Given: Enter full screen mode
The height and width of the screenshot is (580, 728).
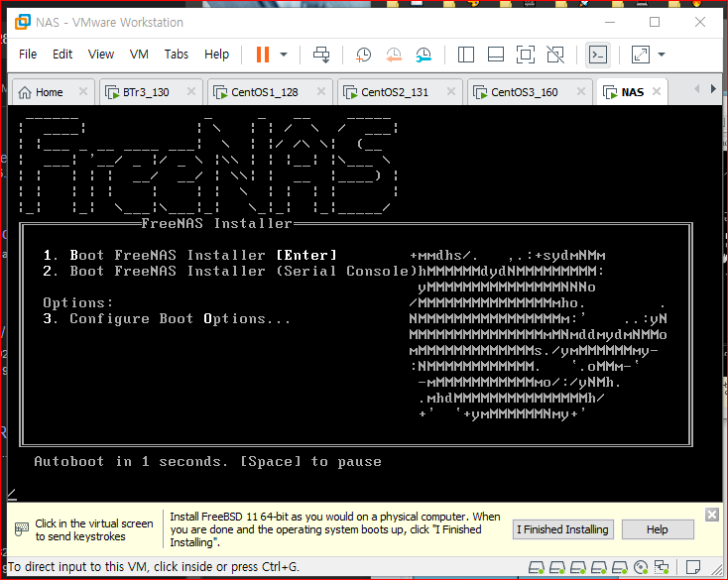Looking at the screenshot, I should tap(525, 55).
